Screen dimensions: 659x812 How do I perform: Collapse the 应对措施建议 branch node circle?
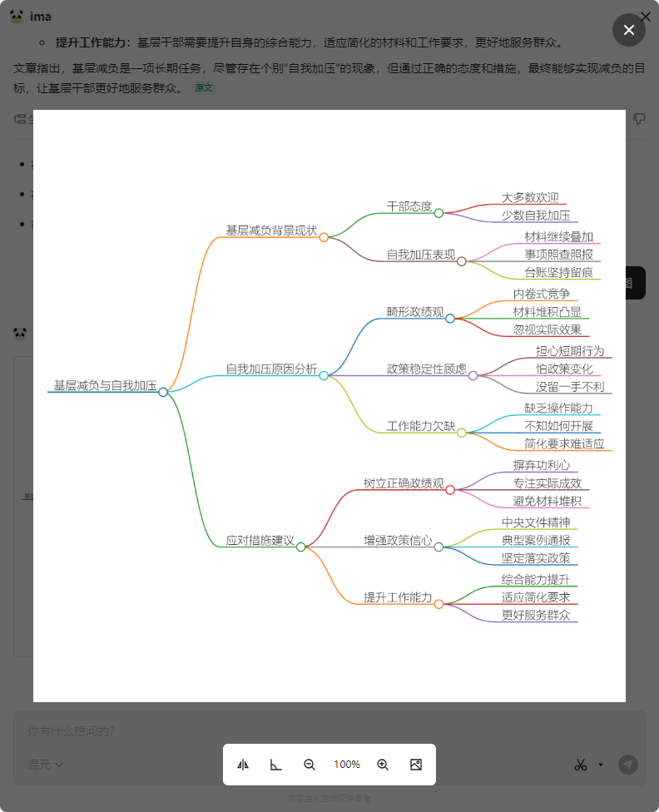click(301, 547)
